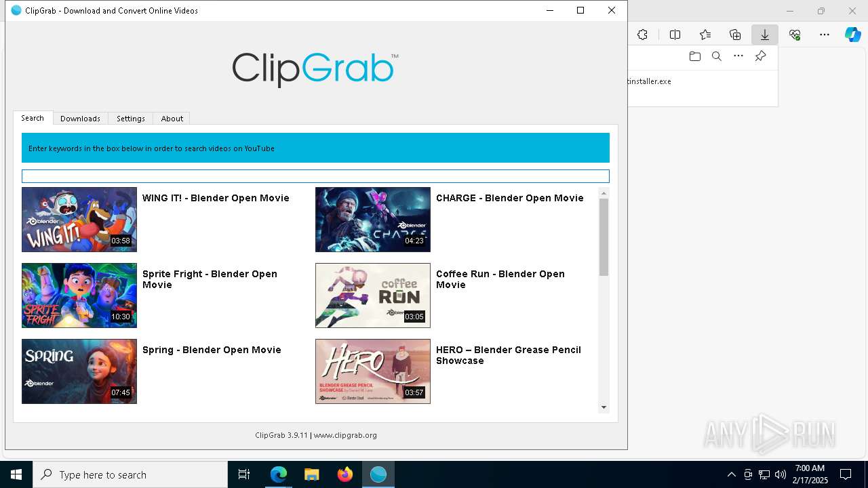Screen dimensions: 868x488
Task: Select the WING IT! video thumbnail
Action: pos(79,220)
